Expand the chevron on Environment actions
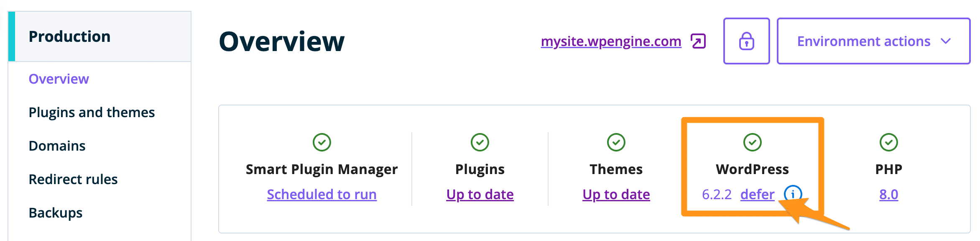Image resolution: width=980 pixels, height=241 pixels. tap(946, 41)
